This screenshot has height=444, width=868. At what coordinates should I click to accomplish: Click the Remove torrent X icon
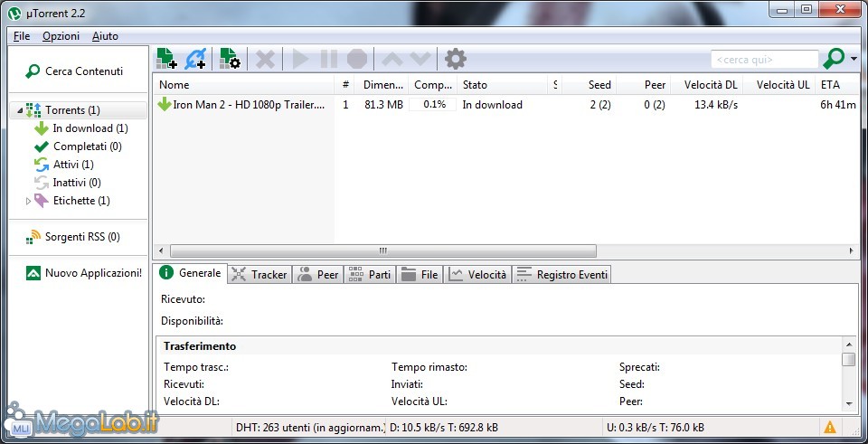(265, 58)
